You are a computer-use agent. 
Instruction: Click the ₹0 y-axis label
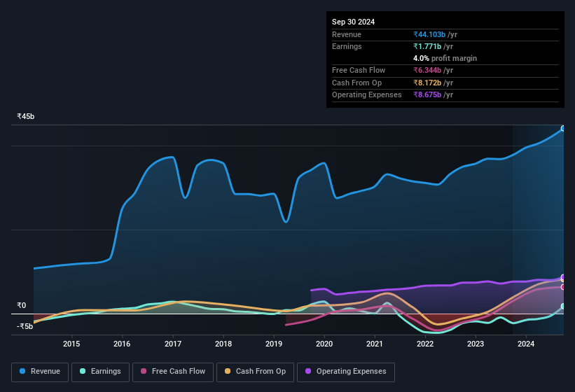tap(21, 305)
